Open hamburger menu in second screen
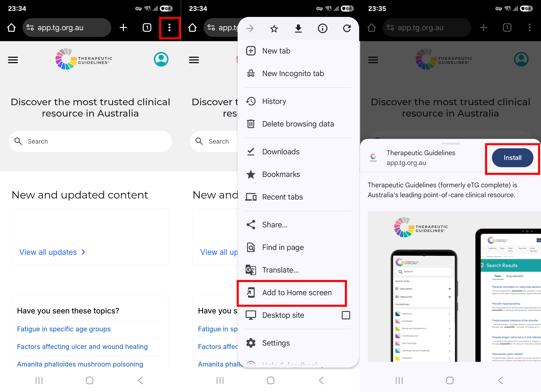This screenshot has width=541, height=392. [x=194, y=60]
